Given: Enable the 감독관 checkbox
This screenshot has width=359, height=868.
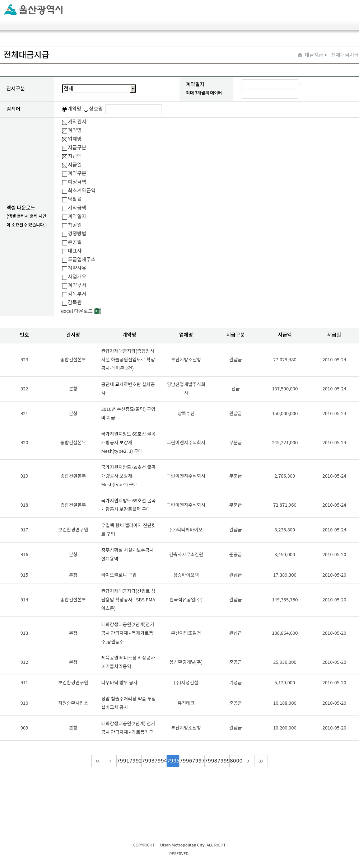Looking at the screenshot, I should tap(65, 303).
